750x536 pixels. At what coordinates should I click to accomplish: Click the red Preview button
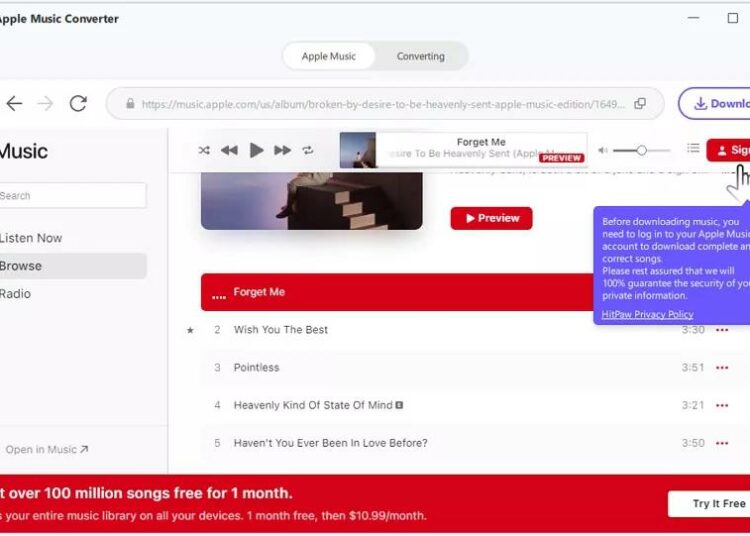[x=491, y=218]
